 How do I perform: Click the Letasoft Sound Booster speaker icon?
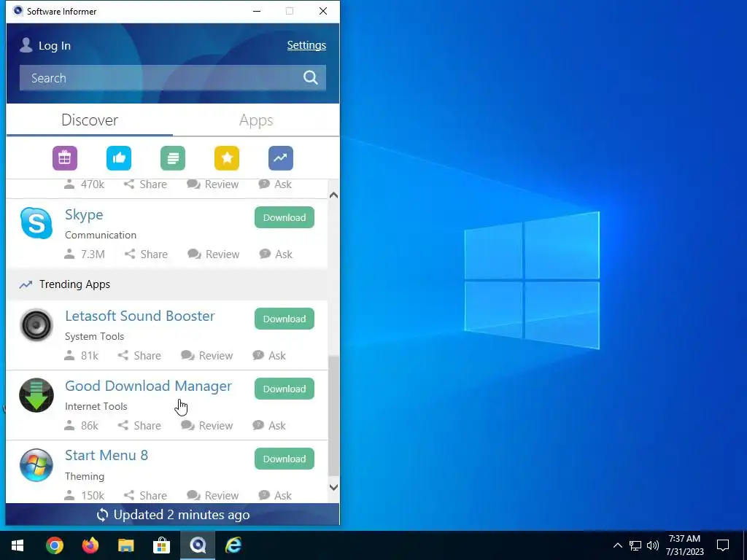[x=36, y=324]
